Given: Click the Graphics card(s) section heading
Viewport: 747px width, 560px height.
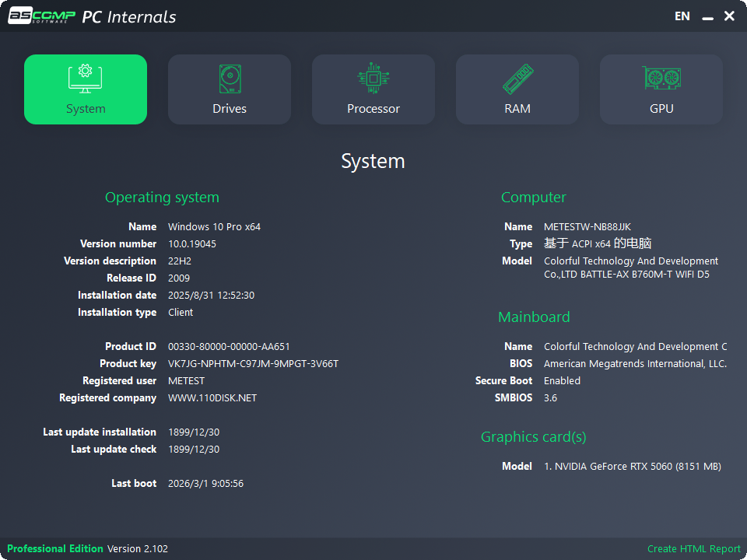Looking at the screenshot, I should click(533, 437).
